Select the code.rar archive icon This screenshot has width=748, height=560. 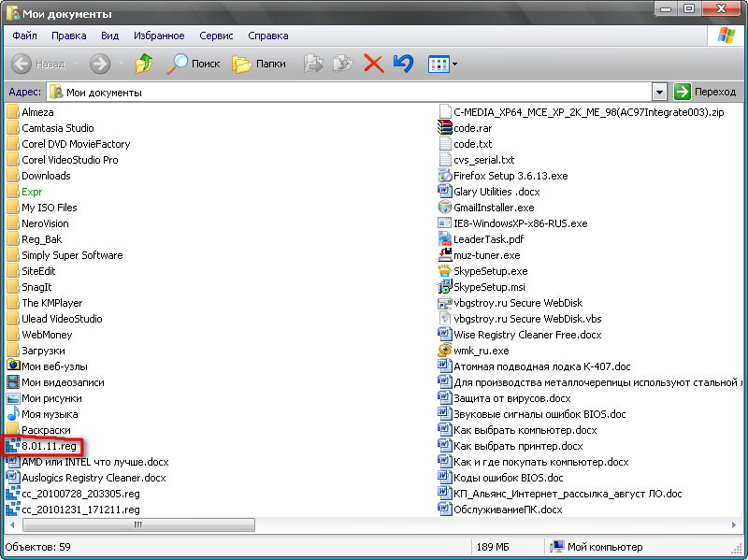(x=445, y=127)
